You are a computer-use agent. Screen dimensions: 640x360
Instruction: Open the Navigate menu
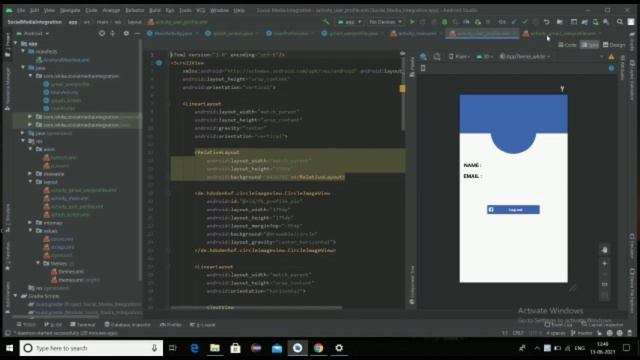(x=70, y=10)
